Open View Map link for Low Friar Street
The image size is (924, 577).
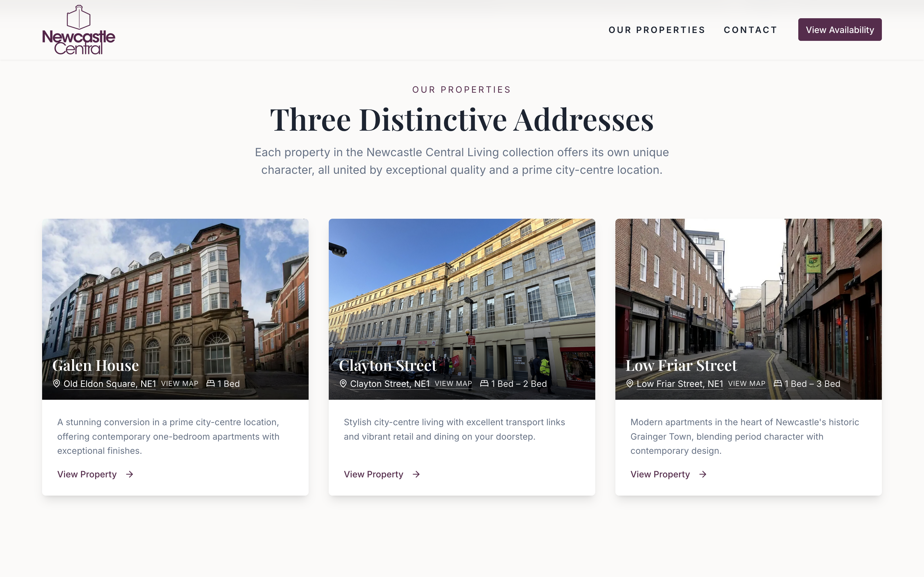746,383
